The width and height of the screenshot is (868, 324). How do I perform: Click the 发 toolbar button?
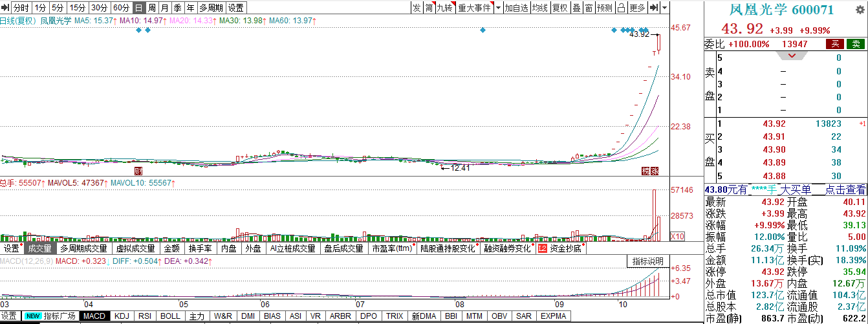(417, 8)
